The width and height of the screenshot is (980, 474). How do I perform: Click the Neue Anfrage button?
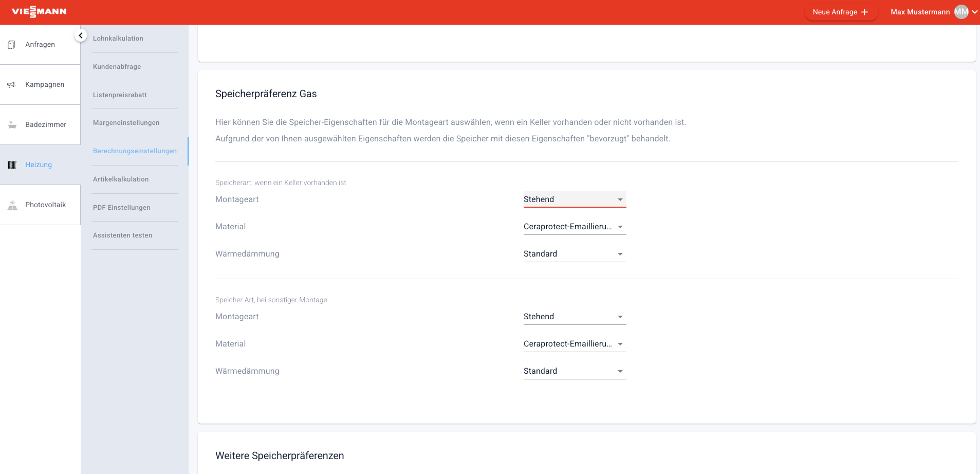coord(840,12)
